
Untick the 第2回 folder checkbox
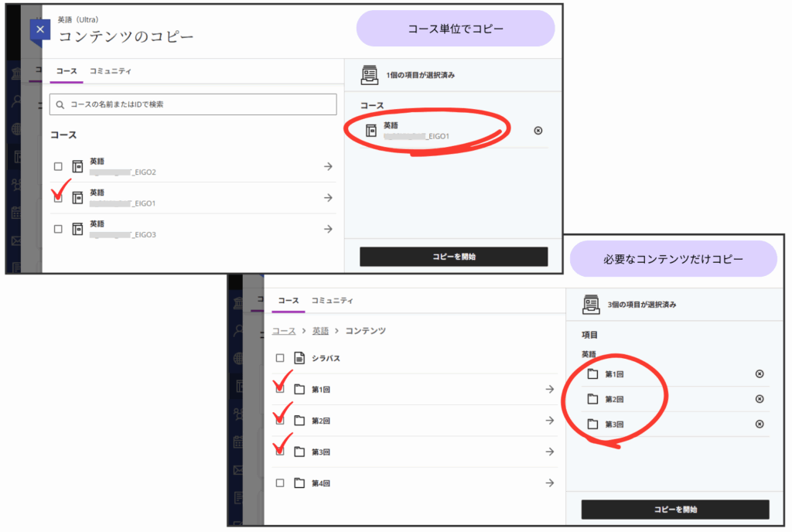click(x=280, y=421)
